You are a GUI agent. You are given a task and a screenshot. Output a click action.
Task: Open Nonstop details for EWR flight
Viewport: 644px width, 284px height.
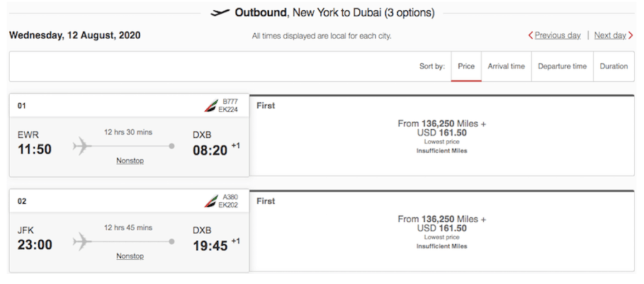pyautogui.click(x=130, y=161)
